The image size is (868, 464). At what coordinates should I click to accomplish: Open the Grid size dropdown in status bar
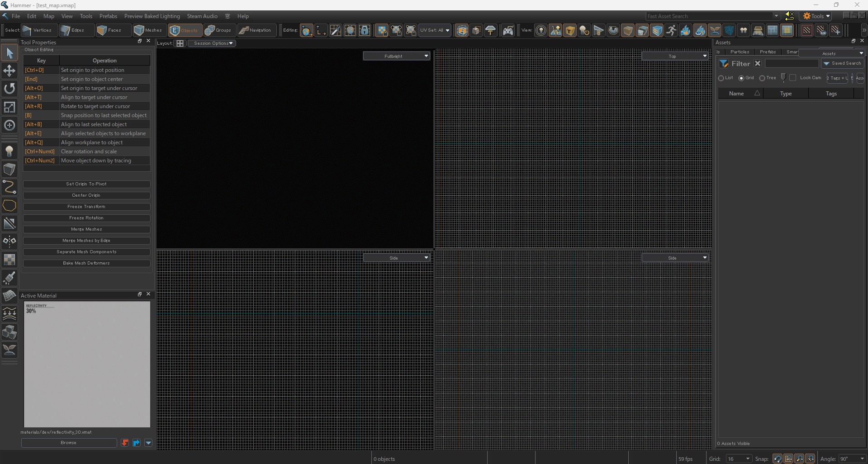(739, 459)
